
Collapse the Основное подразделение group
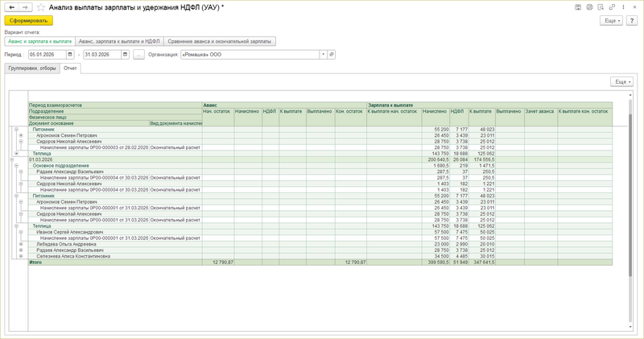pos(16,166)
